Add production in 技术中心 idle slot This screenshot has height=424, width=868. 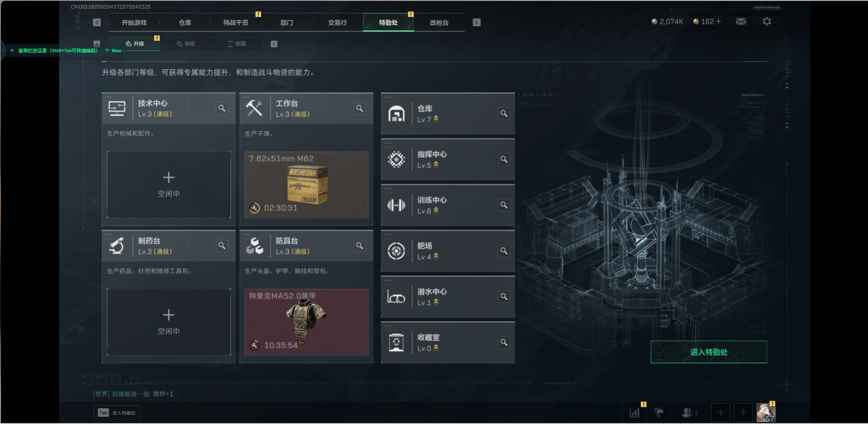169,184
